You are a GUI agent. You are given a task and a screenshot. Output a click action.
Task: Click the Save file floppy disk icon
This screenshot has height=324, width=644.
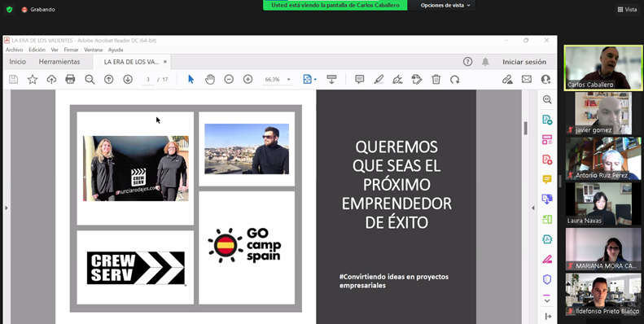(13, 79)
